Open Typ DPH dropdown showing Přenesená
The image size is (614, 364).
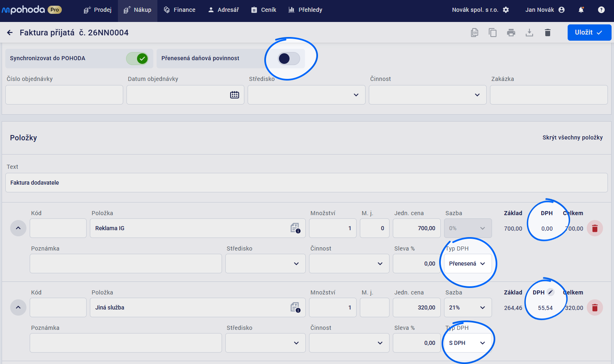pyautogui.click(x=468, y=264)
